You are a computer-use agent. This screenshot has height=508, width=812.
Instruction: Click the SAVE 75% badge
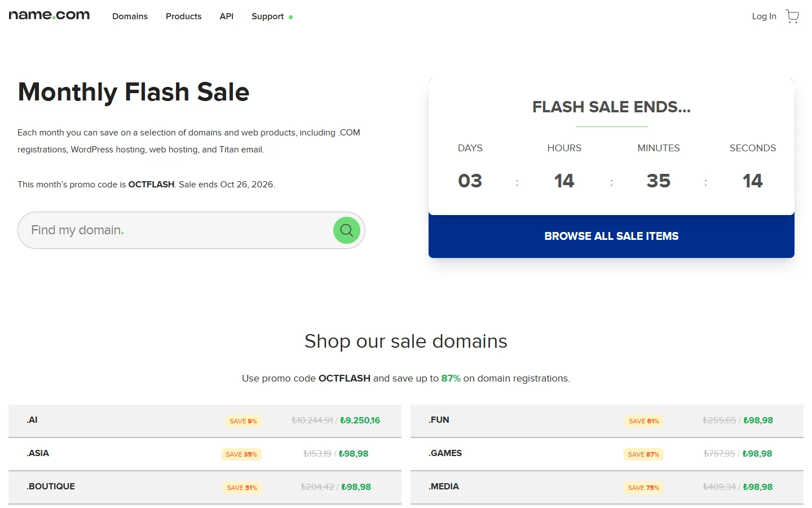643,488
